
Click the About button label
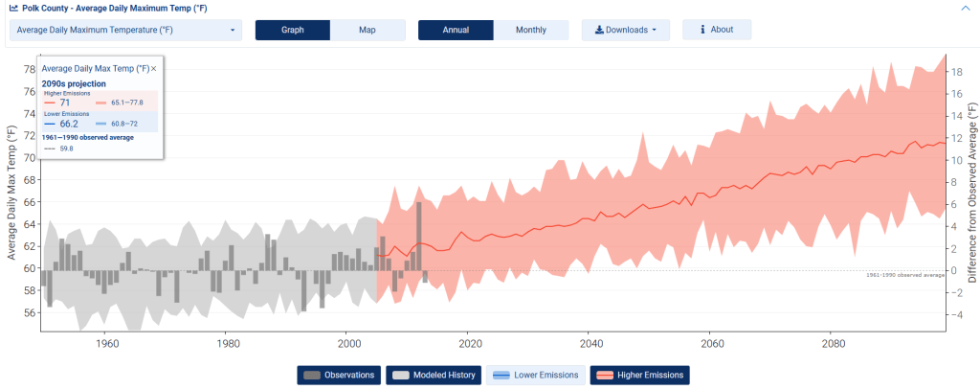coord(723,30)
